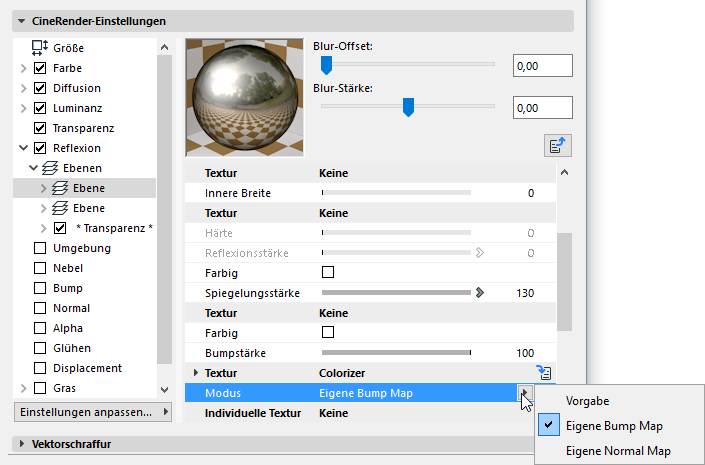The height and width of the screenshot is (465, 705).
Task: Select the Displacement channel label
Action: tap(88, 368)
